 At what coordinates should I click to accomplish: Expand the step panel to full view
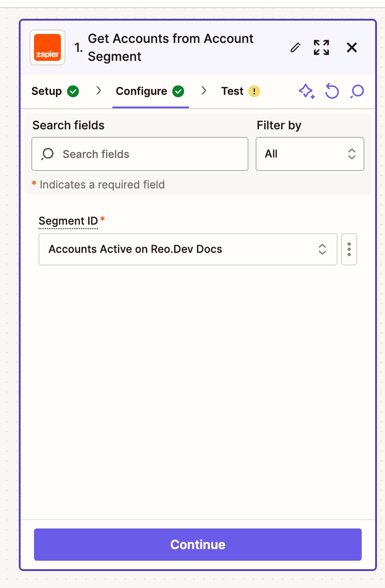point(321,47)
